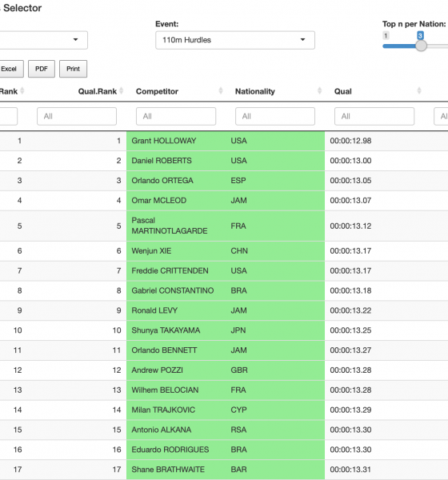Click qualifying time 00:00:13.12
The width and height of the screenshot is (448, 480).
350,226
